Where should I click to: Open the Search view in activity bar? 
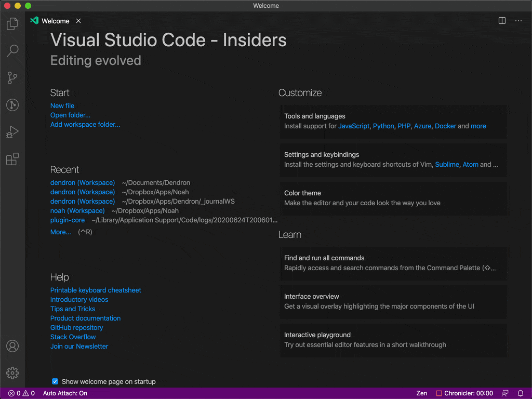coord(12,51)
